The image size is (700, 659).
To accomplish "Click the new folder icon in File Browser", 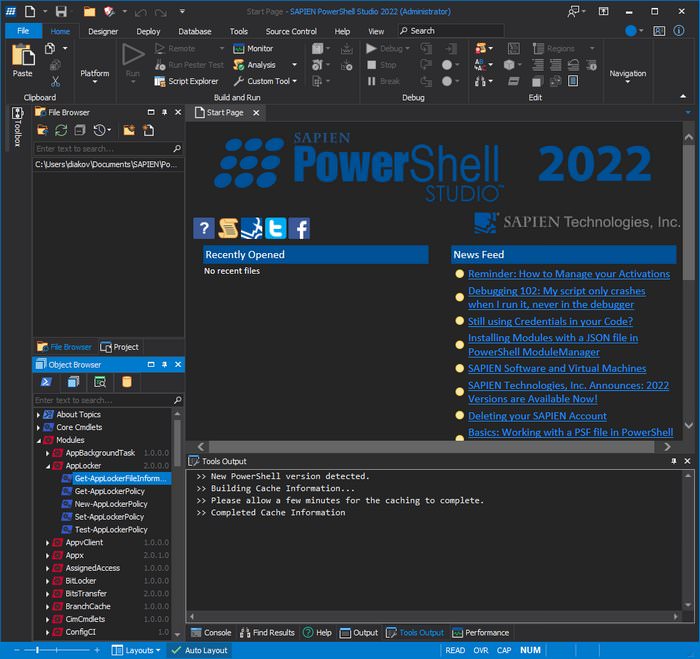I will (129, 130).
